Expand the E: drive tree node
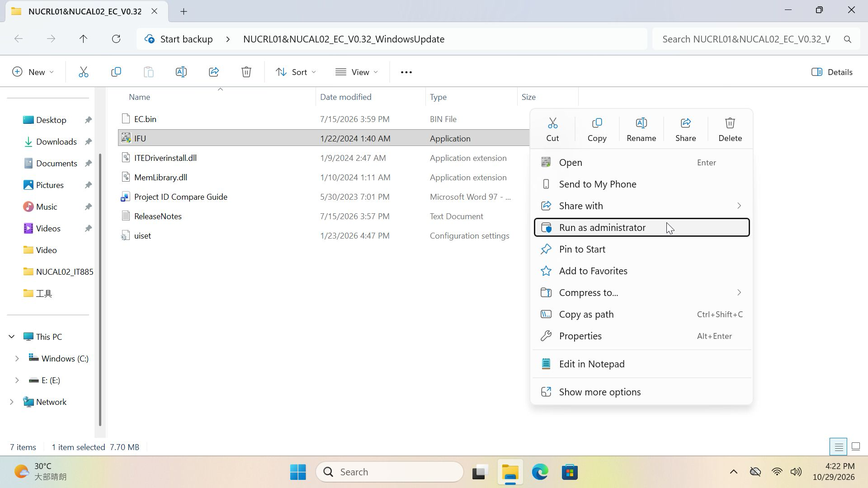Image resolution: width=868 pixels, height=488 pixels. 17,380
